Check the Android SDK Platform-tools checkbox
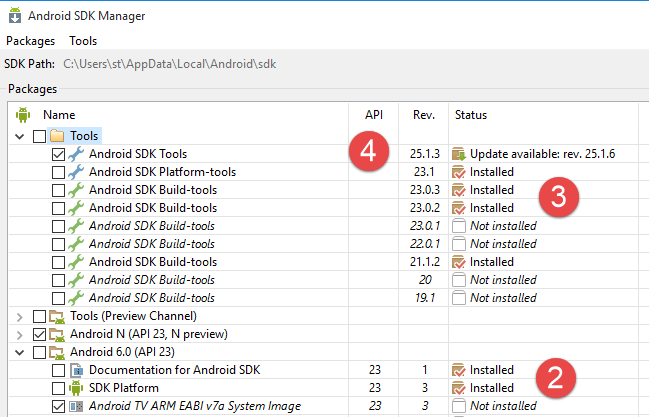The height and width of the screenshot is (417, 649). click(x=58, y=172)
